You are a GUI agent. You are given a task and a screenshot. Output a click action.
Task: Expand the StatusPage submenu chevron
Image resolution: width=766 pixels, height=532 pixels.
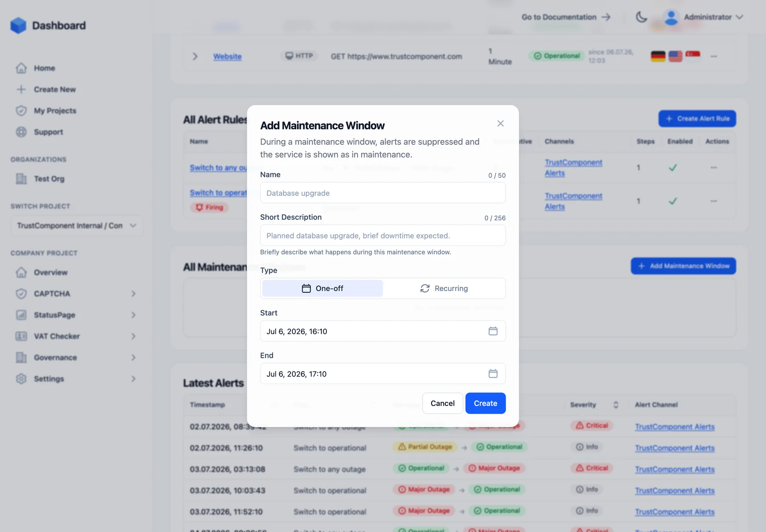coord(133,315)
